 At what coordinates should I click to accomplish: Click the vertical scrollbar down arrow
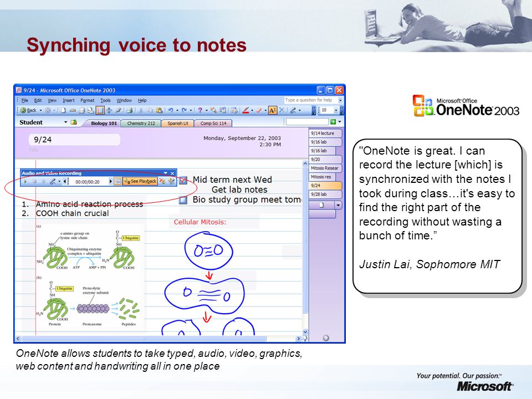coord(305,332)
